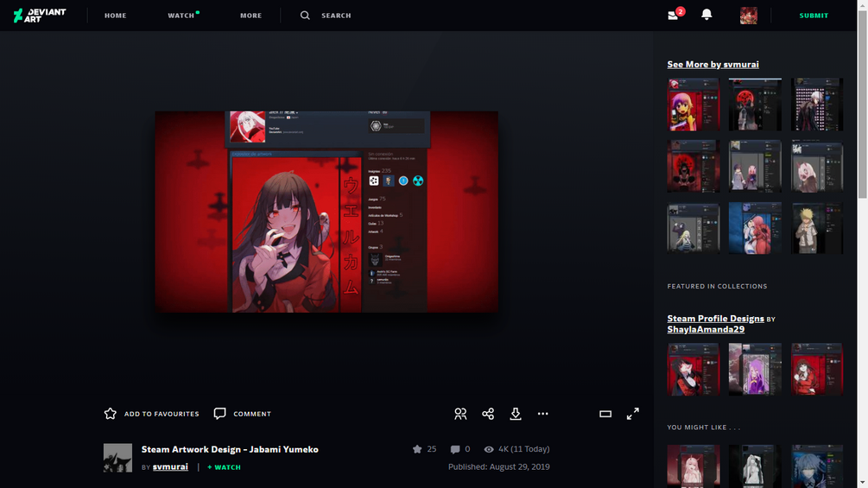The width and height of the screenshot is (868, 488).
Task: Click the comments count bubble showing 0
Action: (x=455, y=449)
